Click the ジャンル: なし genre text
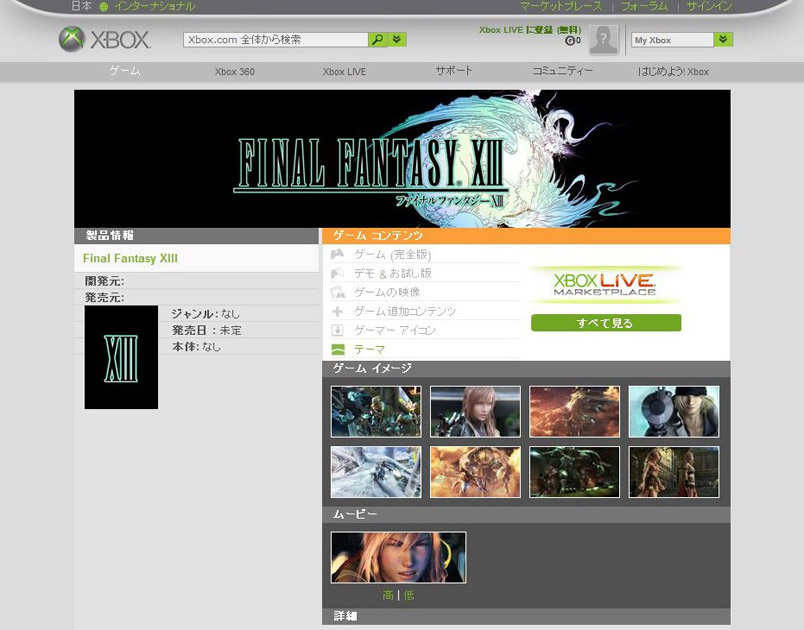Image resolution: width=804 pixels, height=630 pixels. tap(206, 314)
